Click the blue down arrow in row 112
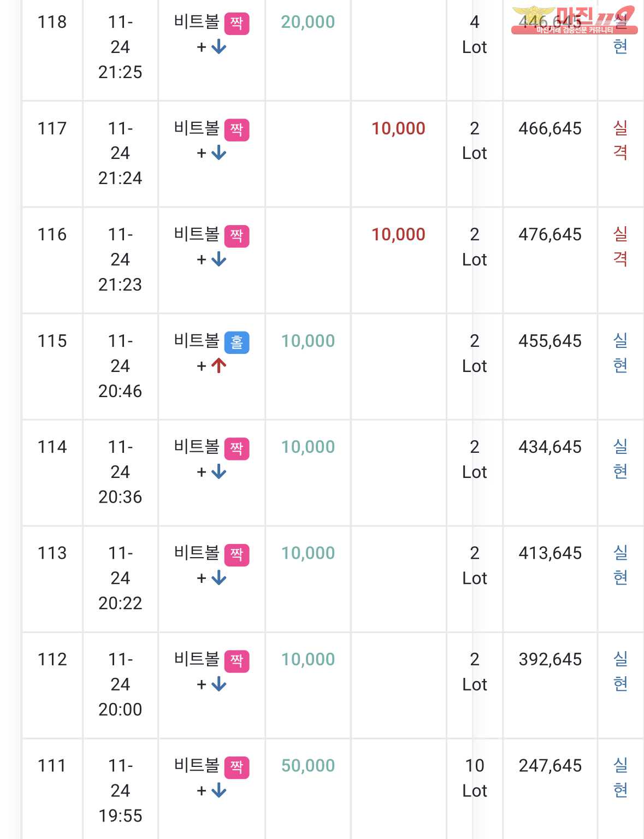Screen dimensions: 644x839 point(218,684)
